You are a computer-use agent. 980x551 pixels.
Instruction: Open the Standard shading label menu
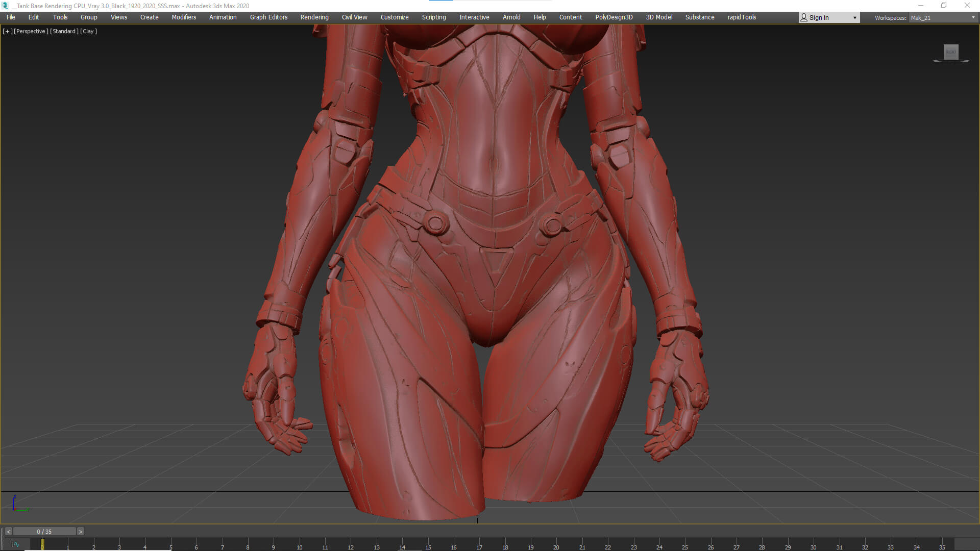point(64,32)
